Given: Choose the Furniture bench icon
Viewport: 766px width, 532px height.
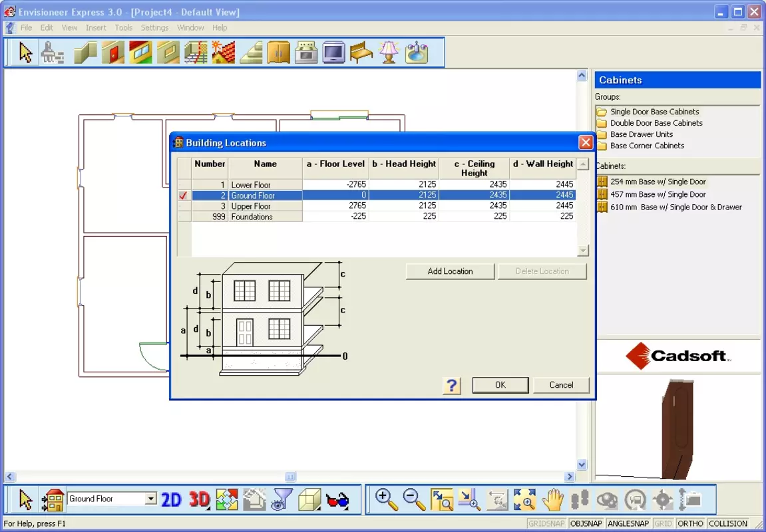Looking at the screenshot, I should pyautogui.click(x=361, y=53).
